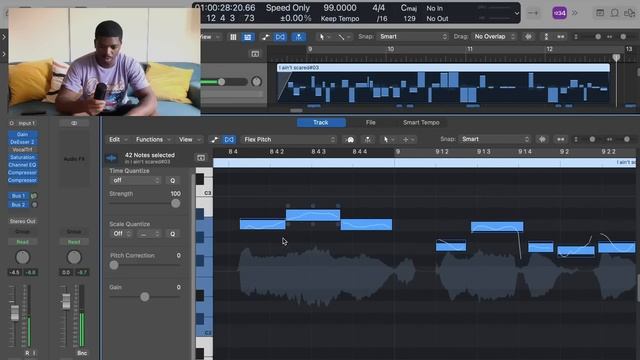Toggle Show/Hide Flex in editor toolbar
The image size is (640, 360).
click(x=229, y=140)
